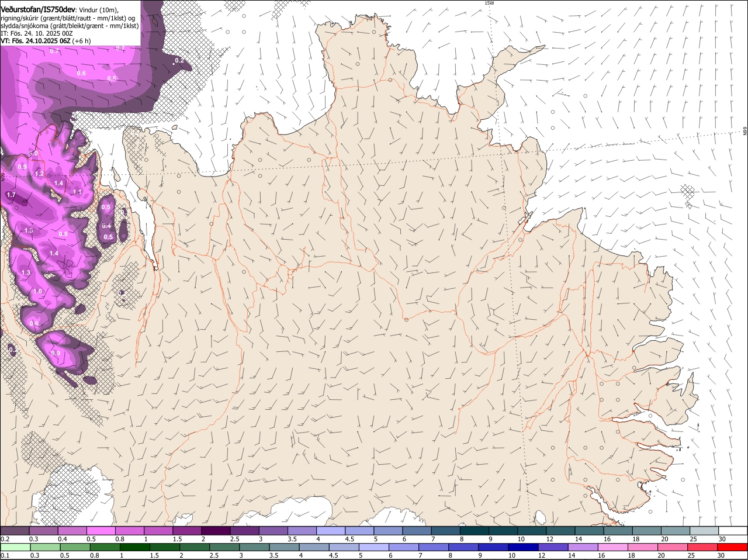The height and width of the screenshot is (560, 748).
Task: Click the 0.1 label in the lower legend row
Action: [x=5, y=555]
